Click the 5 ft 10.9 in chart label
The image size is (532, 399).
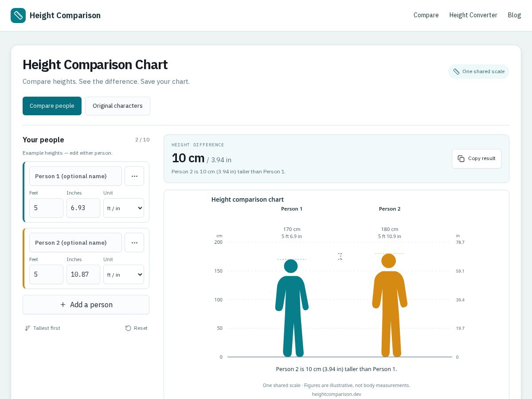(x=390, y=236)
